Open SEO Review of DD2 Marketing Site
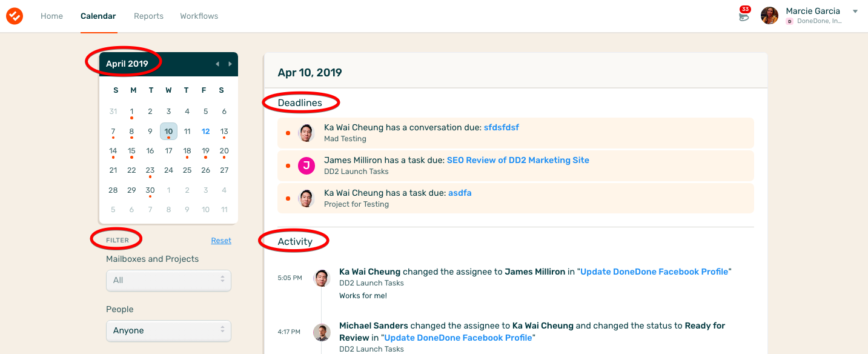The width and height of the screenshot is (868, 354). click(x=518, y=160)
